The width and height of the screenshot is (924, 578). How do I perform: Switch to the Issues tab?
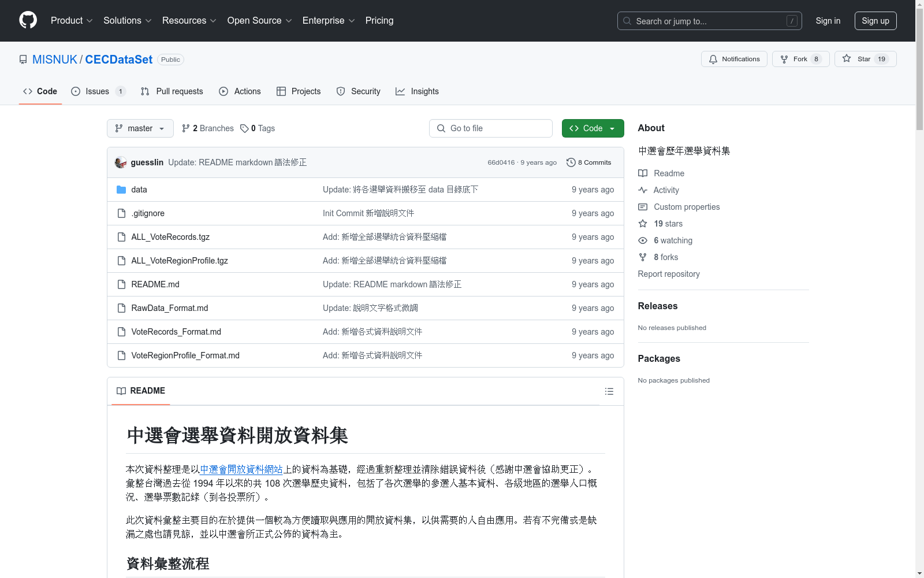98,91
